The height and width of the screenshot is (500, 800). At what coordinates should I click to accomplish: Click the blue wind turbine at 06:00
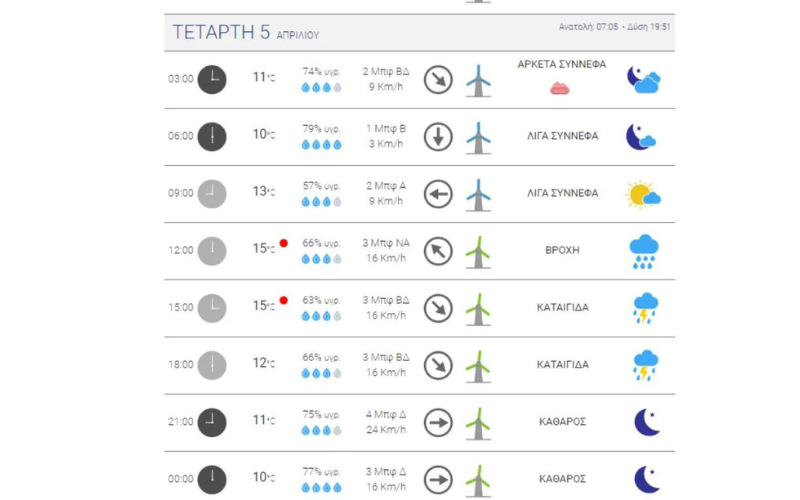click(478, 137)
